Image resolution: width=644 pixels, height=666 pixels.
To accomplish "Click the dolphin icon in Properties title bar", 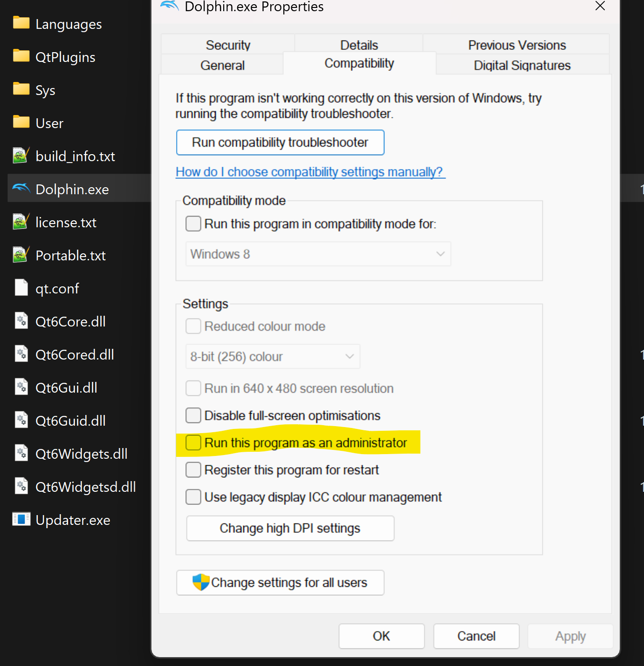I will pos(170,6).
